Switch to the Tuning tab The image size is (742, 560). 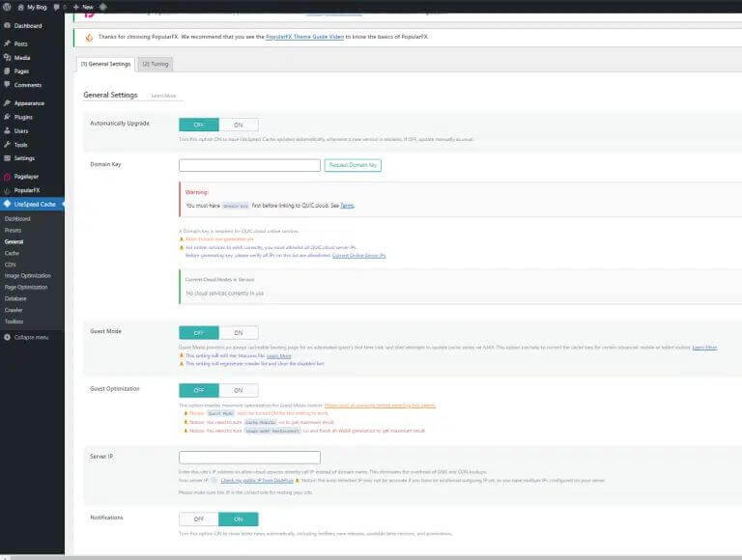(155, 64)
